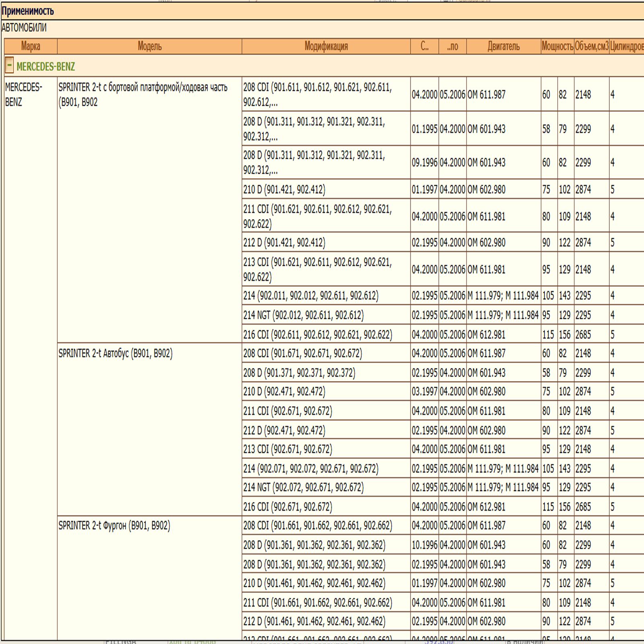644x644 pixels.
Task: Click the Модель column header
Action: (x=149, y=46)
